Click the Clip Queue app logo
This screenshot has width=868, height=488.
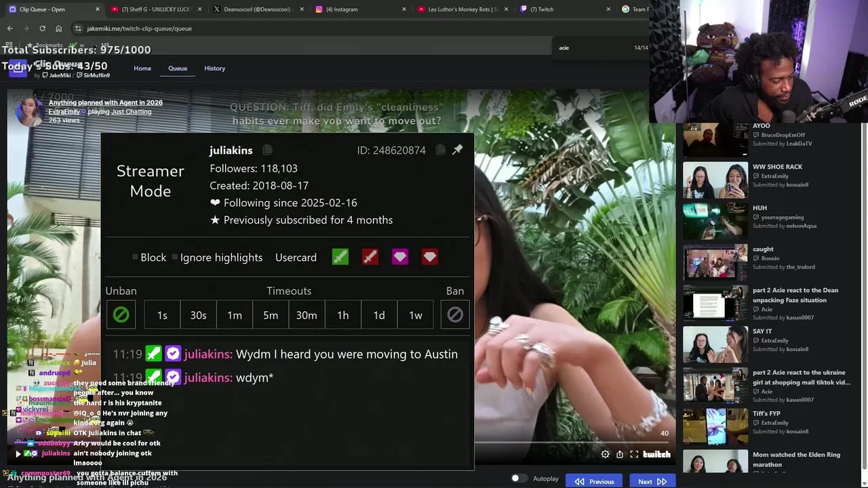[18, 68]
